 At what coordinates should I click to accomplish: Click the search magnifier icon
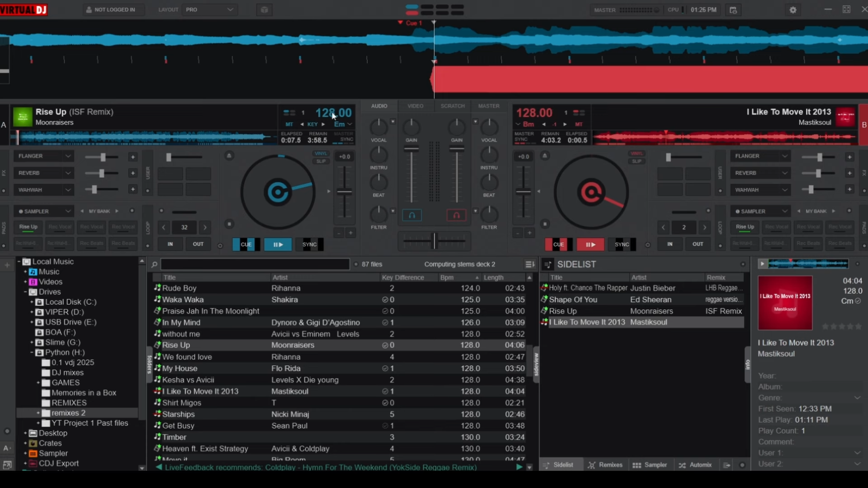(x=154, y=264)
